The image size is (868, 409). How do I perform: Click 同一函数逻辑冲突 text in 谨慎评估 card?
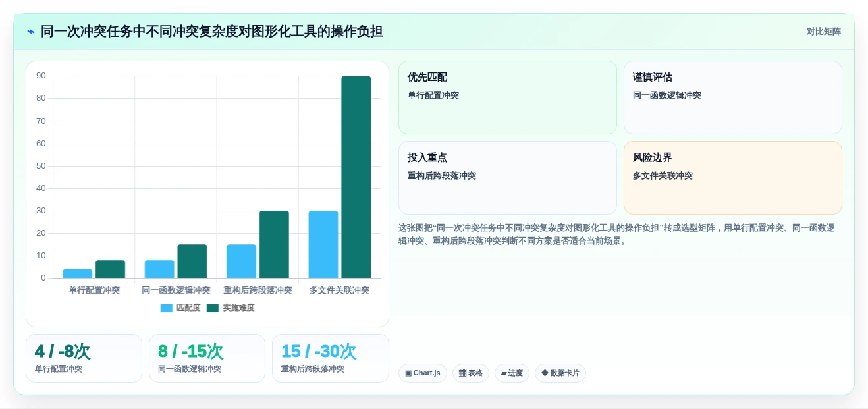667,95
